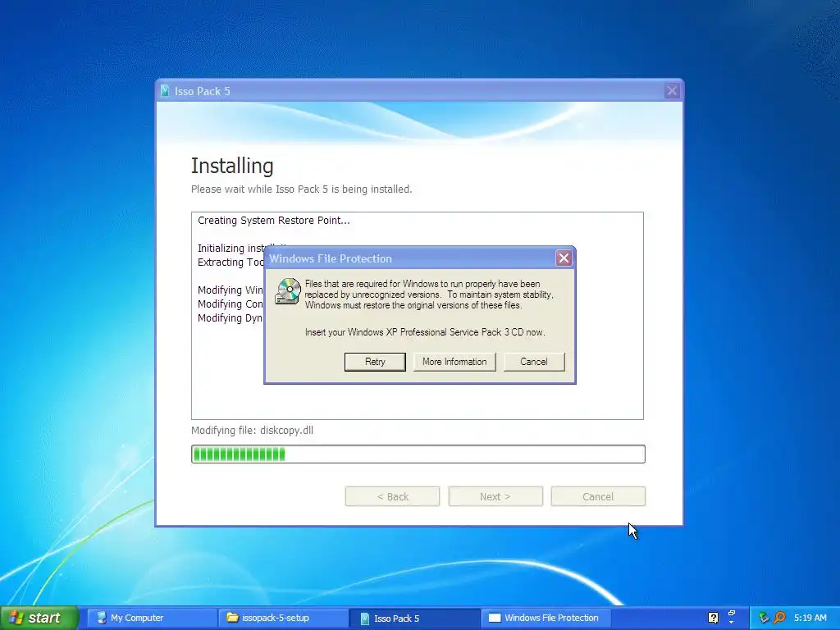This screenshot has width=840, height=630.
Task: Click the 'Creating System Restore Point...' log line
Action: tap(274, 220)
